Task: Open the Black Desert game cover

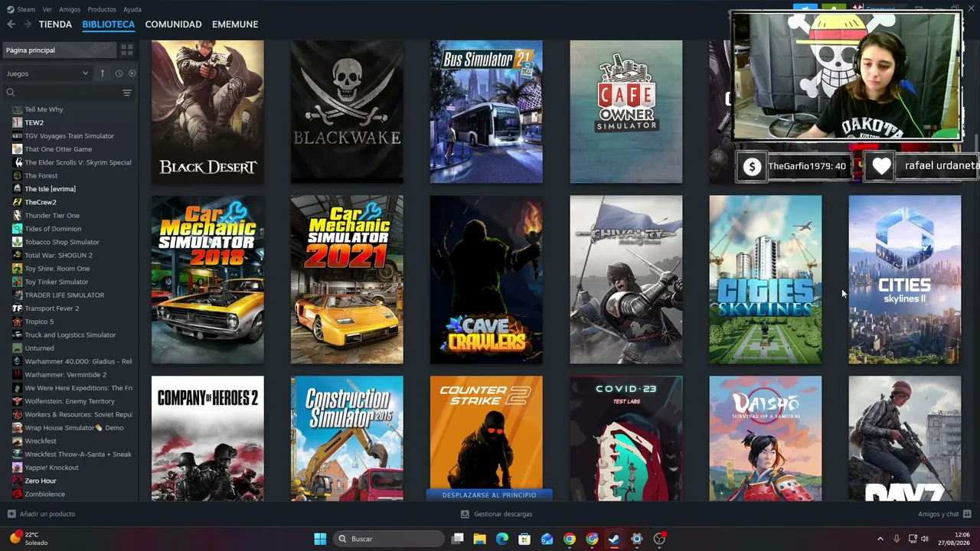Action: click(207, 112)
